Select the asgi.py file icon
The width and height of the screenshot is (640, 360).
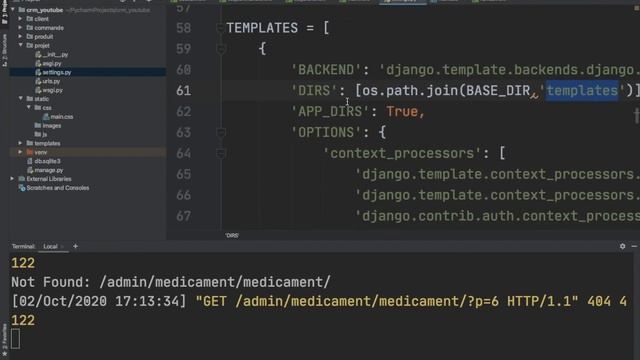pos(38,64)
